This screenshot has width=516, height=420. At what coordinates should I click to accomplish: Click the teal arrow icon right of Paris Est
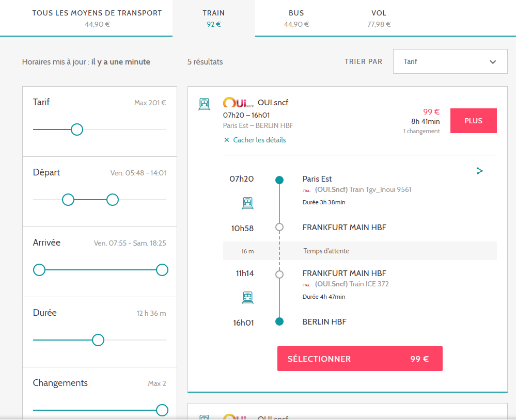479,171
